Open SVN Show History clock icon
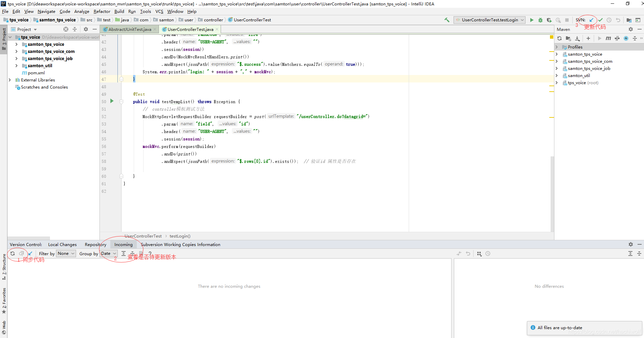 609,20
